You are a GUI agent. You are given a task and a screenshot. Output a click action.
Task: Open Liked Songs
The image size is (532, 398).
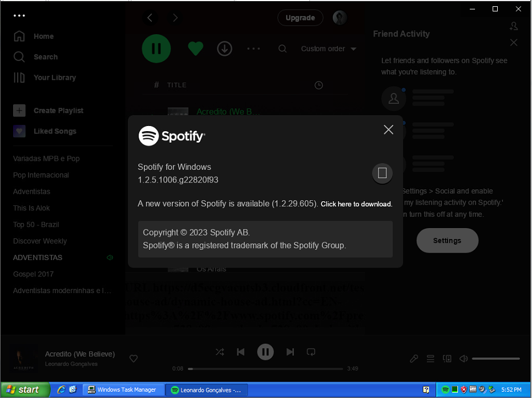pos(45,131)
